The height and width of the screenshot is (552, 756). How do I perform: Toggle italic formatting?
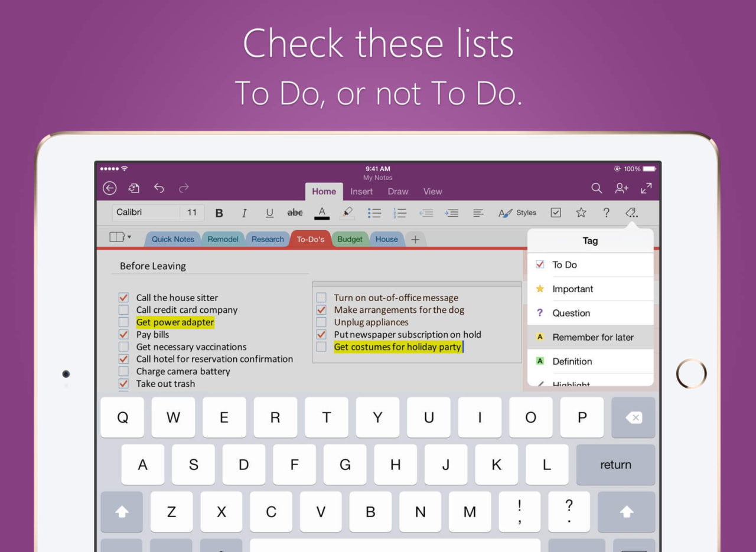point(244,213)
